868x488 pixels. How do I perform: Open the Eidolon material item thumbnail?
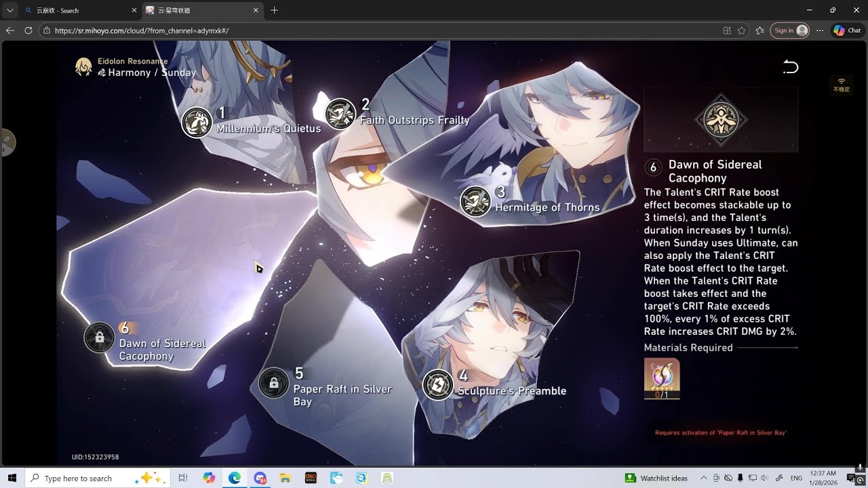pyautogui.click(x=662, y=378)
